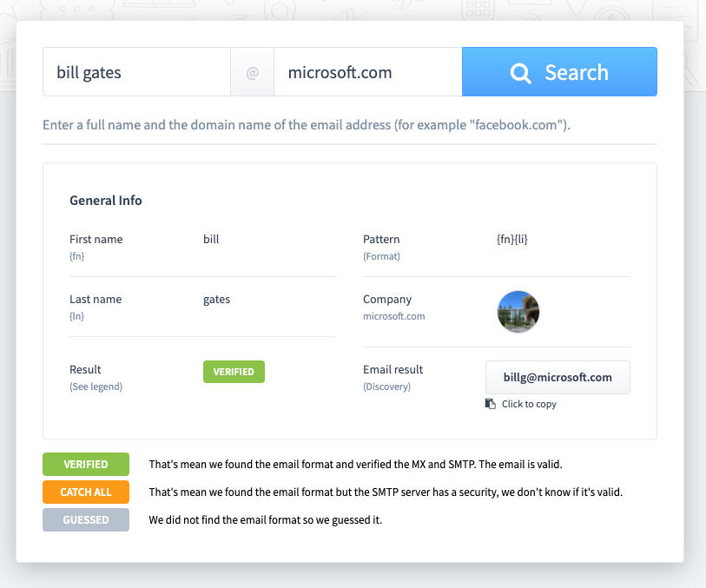Screen dimensions: 706x588
Task: Click the full name input field
Action: click(136, 72)
